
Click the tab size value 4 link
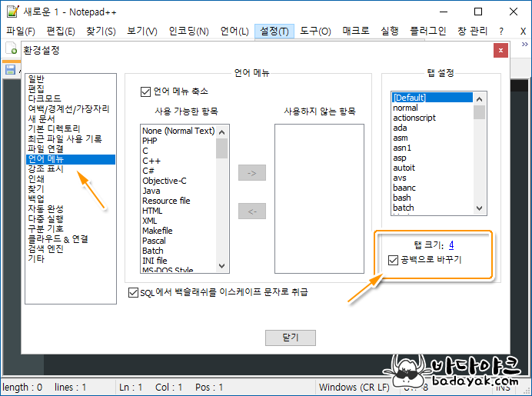(x=451, y=245)
